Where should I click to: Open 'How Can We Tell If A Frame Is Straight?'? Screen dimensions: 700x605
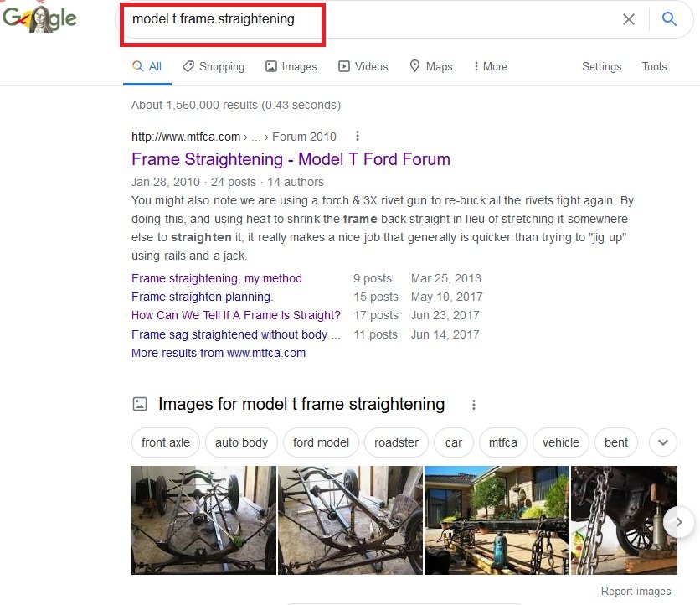(236, 315)
